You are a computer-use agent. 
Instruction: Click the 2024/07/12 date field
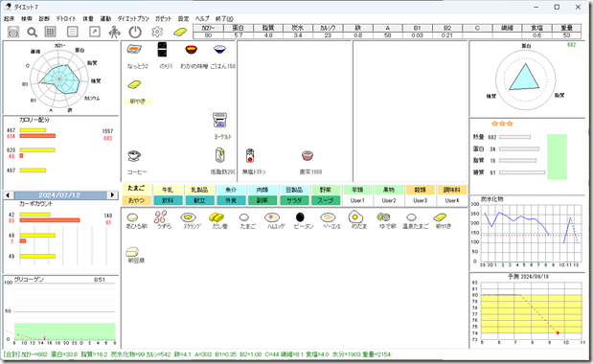[59, 195]
